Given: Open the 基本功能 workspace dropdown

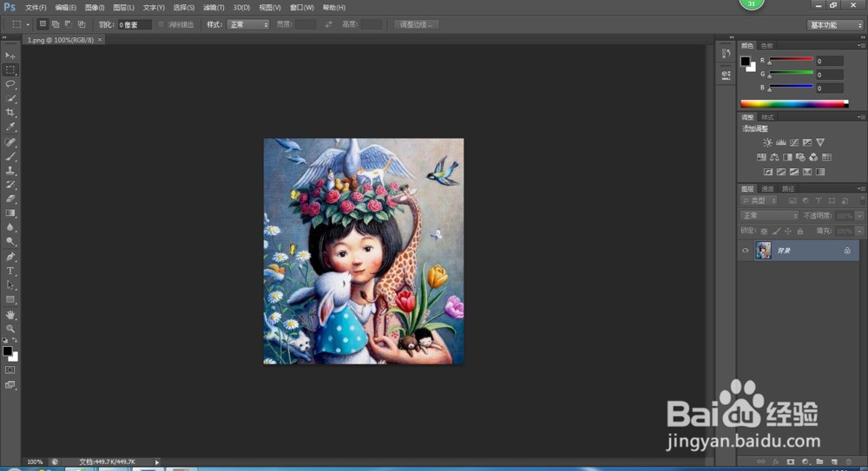Looking at the screenshot, I should [x=835, y=25].
